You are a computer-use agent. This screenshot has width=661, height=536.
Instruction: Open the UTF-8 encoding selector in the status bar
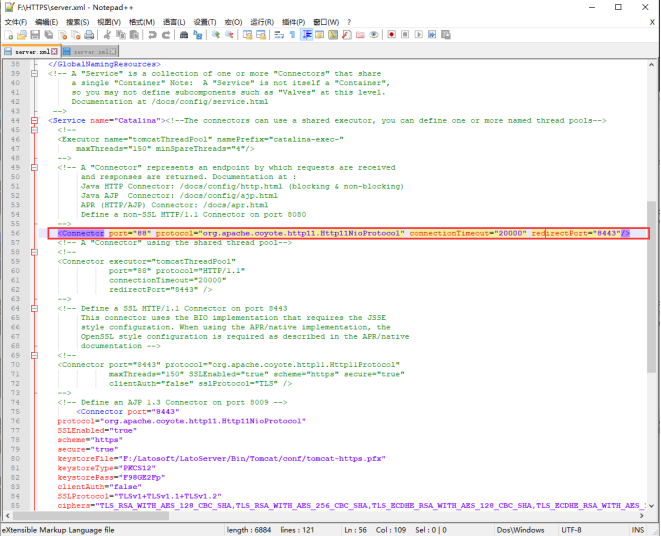pos(571,530)
